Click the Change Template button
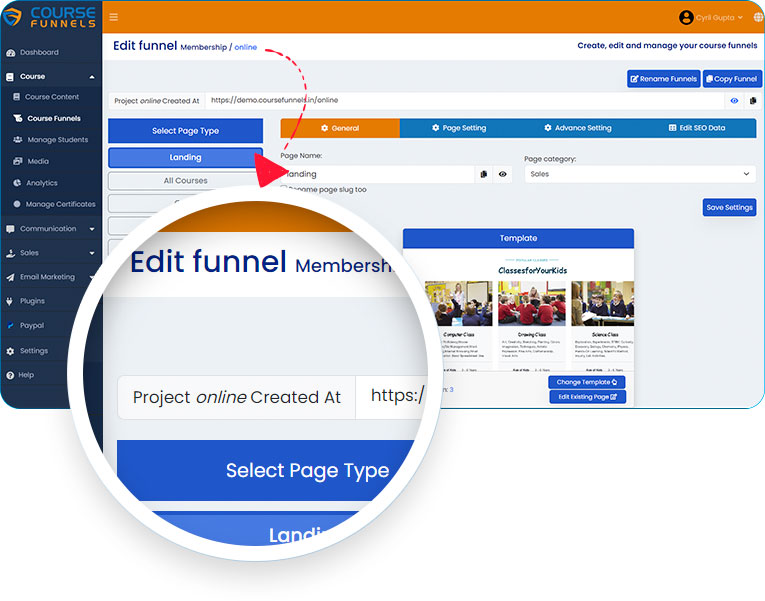Screen dimensions: 765x601 pyautogui.click(x=587, y=382)
